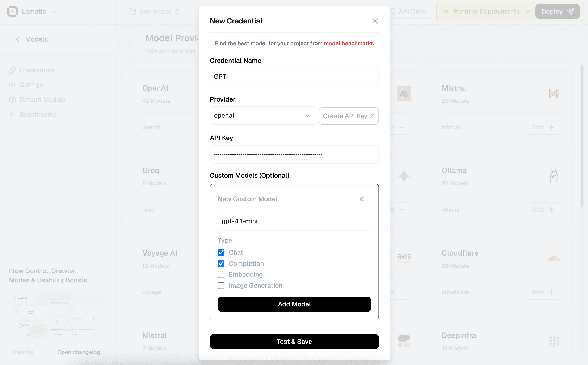Image resolution: width=588 pixels, height=365 pixels.
Task: Click the Ollama llama logo
Action: click(553, 176)
